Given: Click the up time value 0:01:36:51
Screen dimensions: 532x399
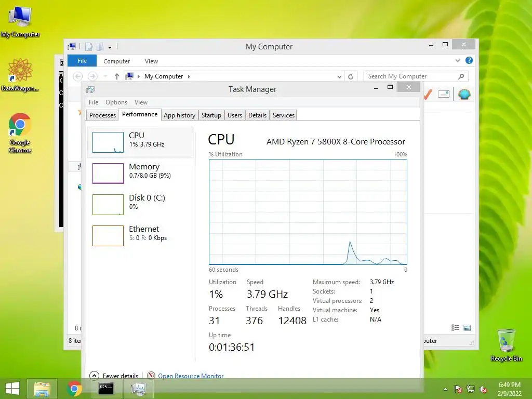Looking at the screenshot, I should (232, 347).
